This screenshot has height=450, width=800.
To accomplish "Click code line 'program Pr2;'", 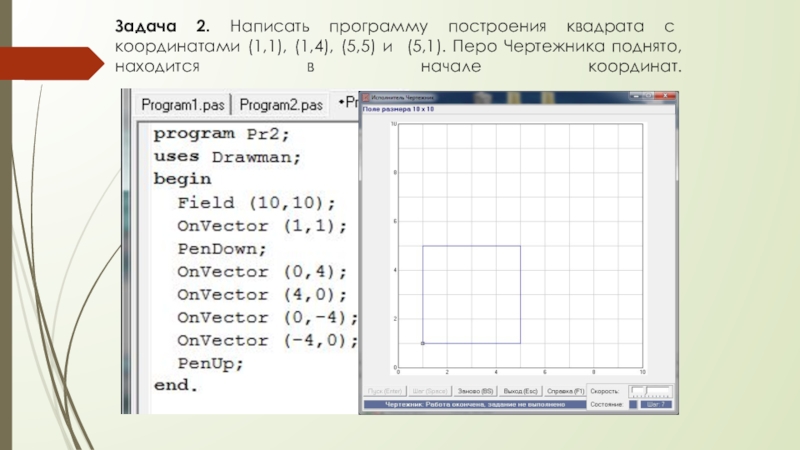I will [x=221, y=134].
